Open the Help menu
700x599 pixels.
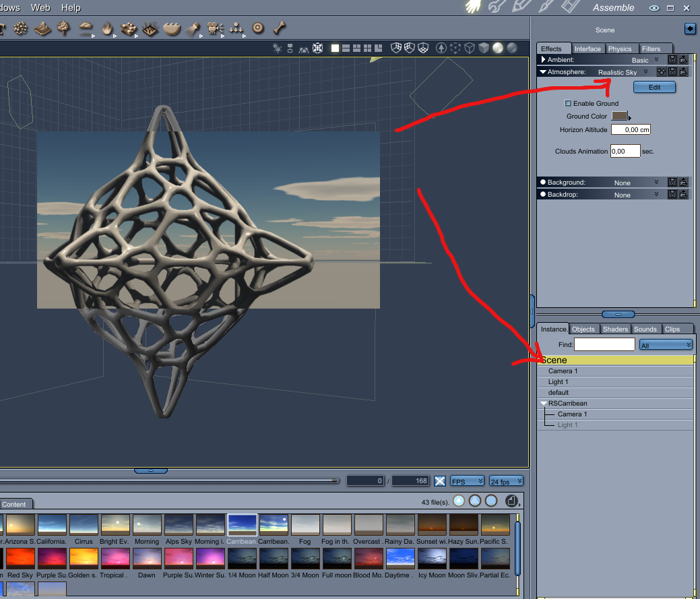(x=71, y=7)
